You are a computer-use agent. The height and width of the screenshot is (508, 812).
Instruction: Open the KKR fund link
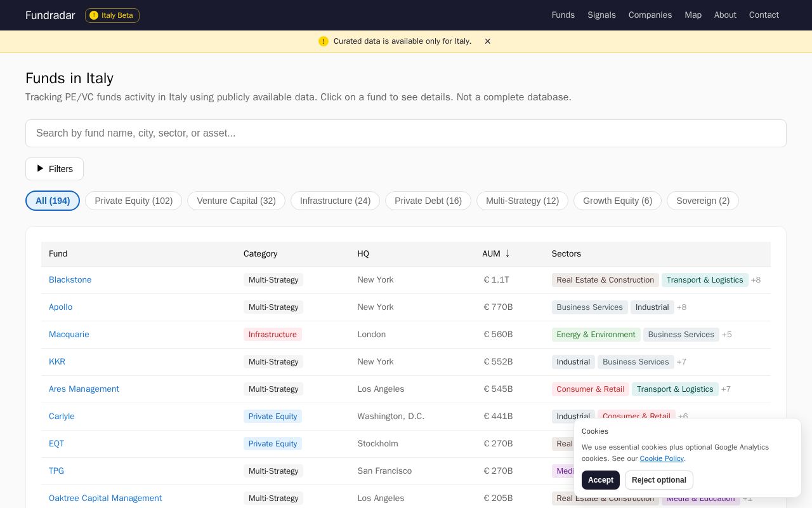click(57, 362)
